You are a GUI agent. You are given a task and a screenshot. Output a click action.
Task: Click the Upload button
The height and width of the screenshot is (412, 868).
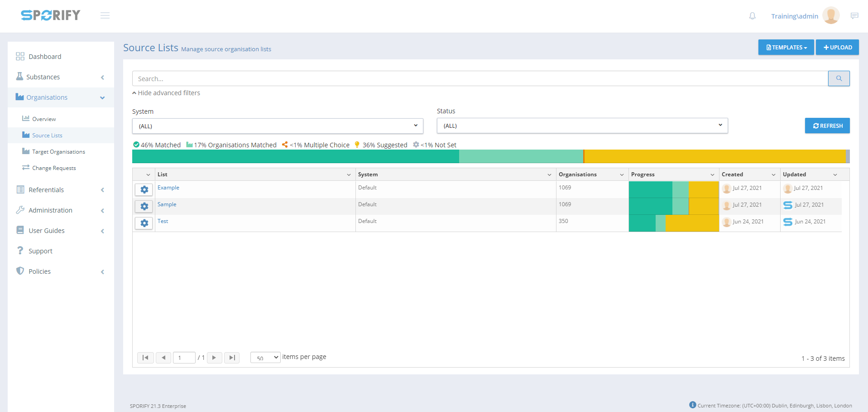tap(837, 48)
